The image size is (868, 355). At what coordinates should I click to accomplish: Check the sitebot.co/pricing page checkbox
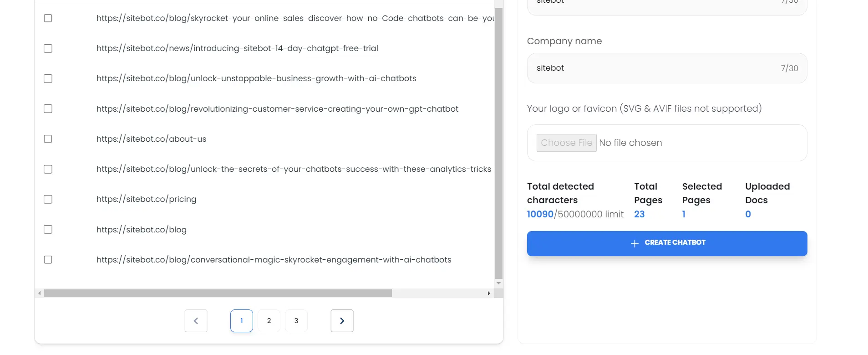[x=48, y=200]
